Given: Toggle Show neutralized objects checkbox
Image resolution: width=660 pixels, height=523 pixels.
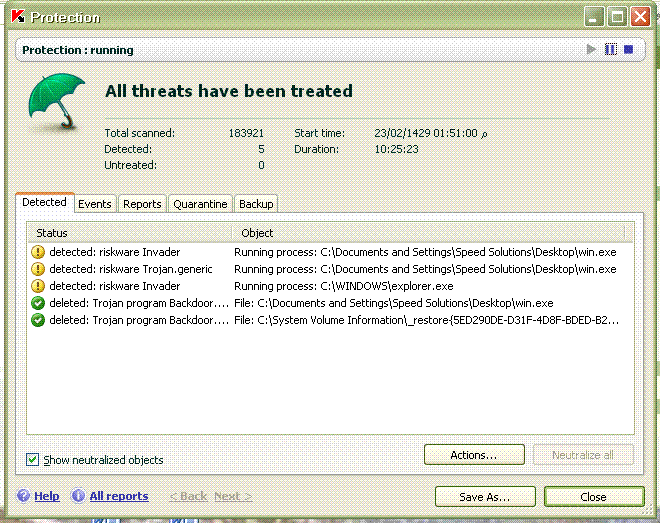Looking at the screenshot, I should click(x=32, y=459).
